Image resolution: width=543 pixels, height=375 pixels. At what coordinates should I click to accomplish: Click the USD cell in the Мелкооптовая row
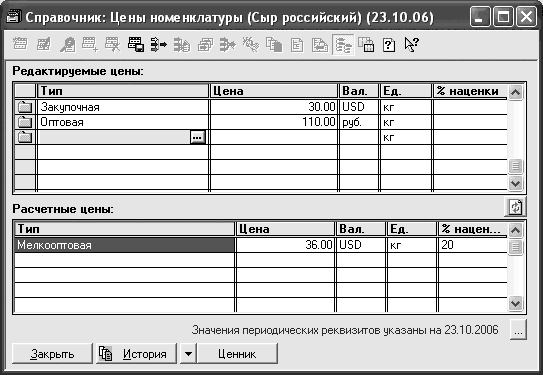361,245
